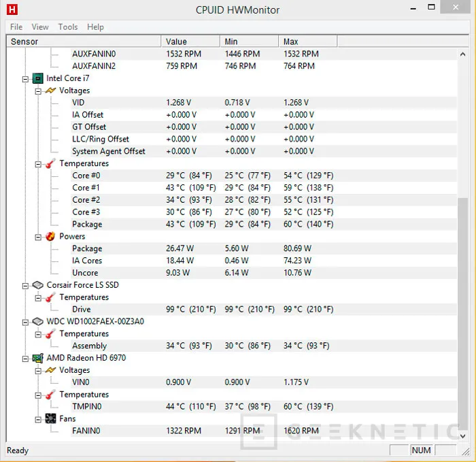476x462 pixels.
Task: Collapse Temperatures under AMD Radeon HD 6970
Action: (x=38, y=395)
